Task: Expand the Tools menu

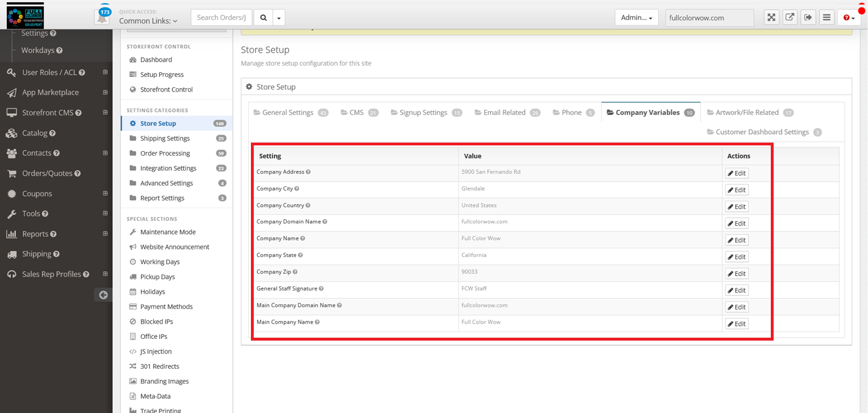Action: coord(105,213)
